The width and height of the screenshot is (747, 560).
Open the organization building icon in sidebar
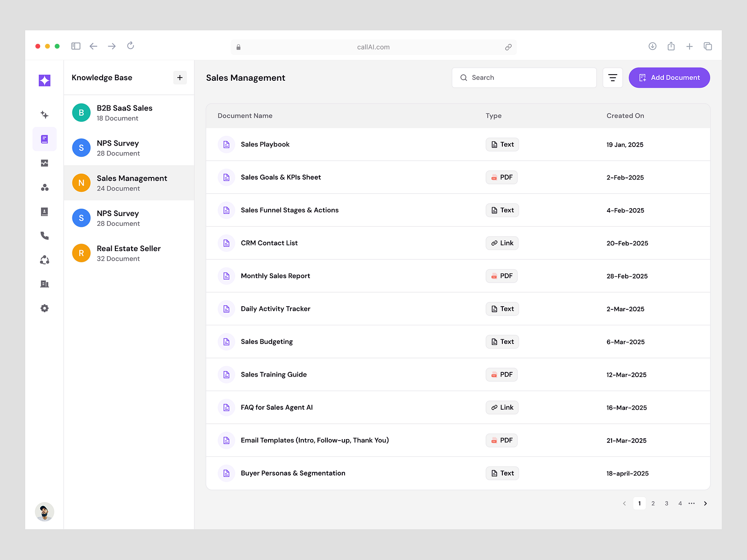coord(44,284)
